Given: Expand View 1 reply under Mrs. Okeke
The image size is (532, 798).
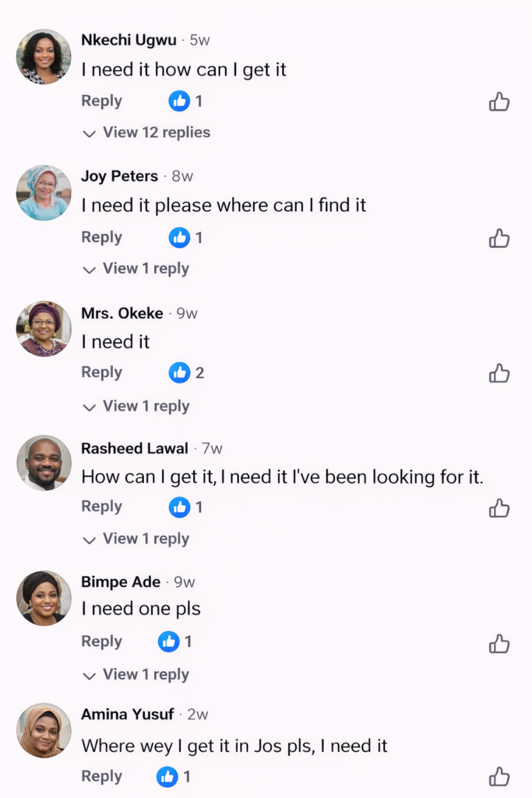Looking at the screenshot, I should pos(136,406).
